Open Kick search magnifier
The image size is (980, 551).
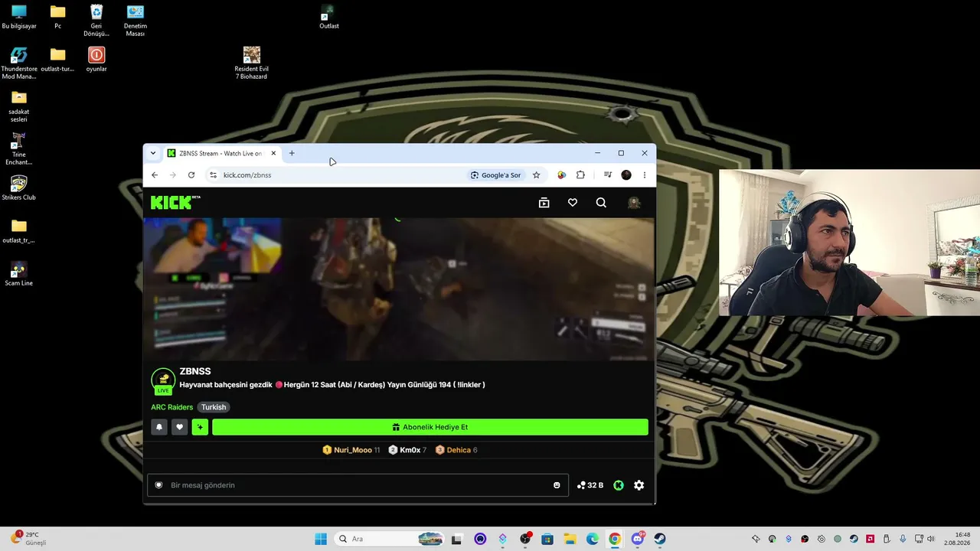[601, 203]
